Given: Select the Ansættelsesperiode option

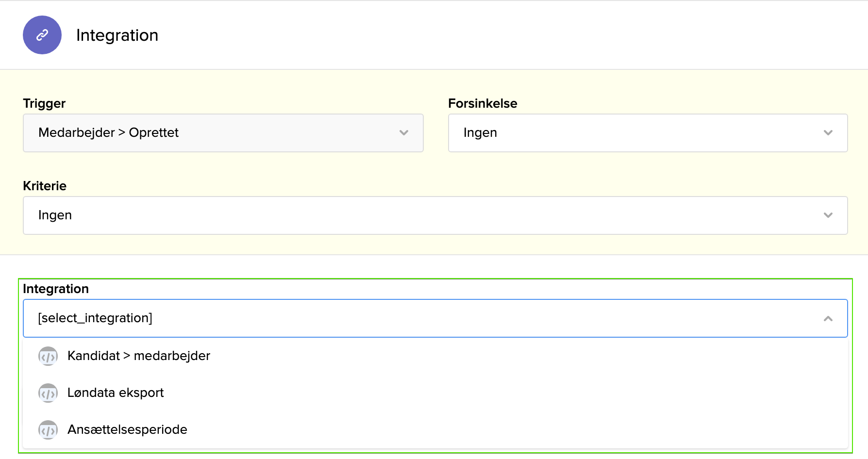Looking at the screenshot, I should tap(127, 429).
